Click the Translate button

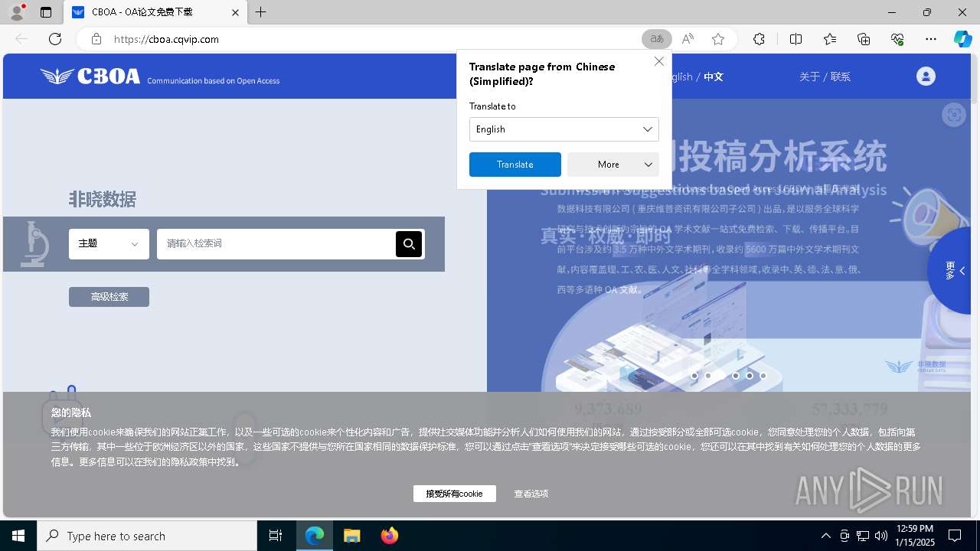tap(515, 165)
